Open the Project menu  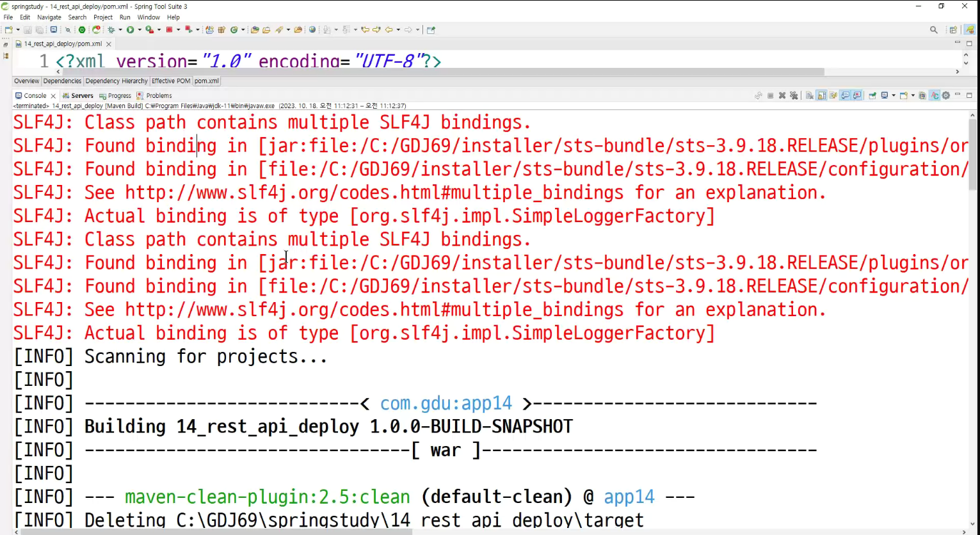pos(103,17)
